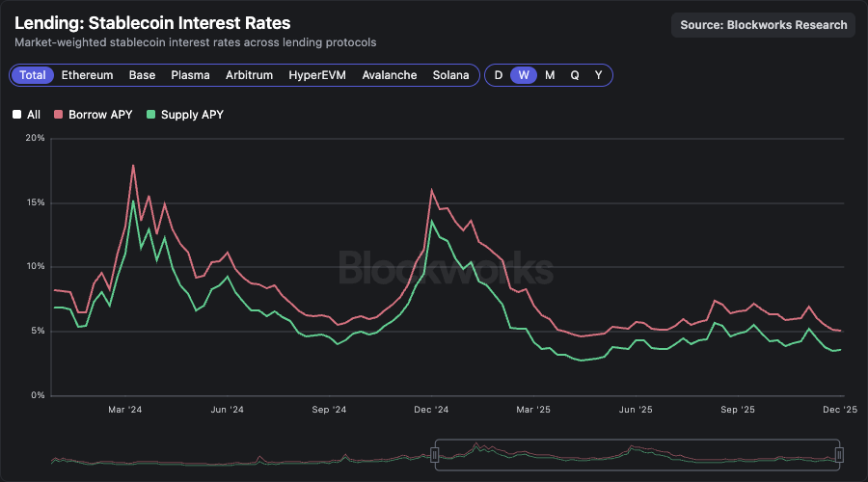
Task: View HyperEVM interest rates
Action: (317, 75)
